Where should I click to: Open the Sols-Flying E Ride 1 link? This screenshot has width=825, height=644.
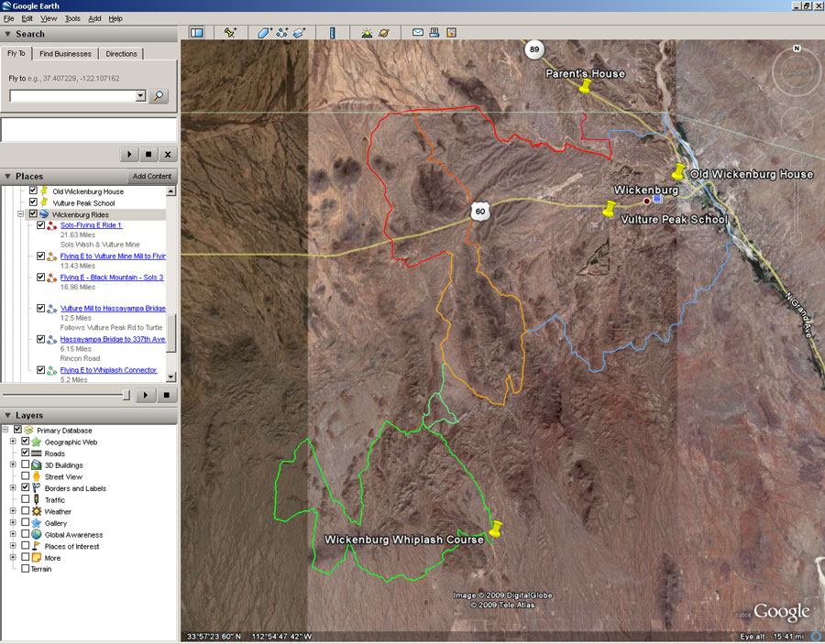(91, 225)
